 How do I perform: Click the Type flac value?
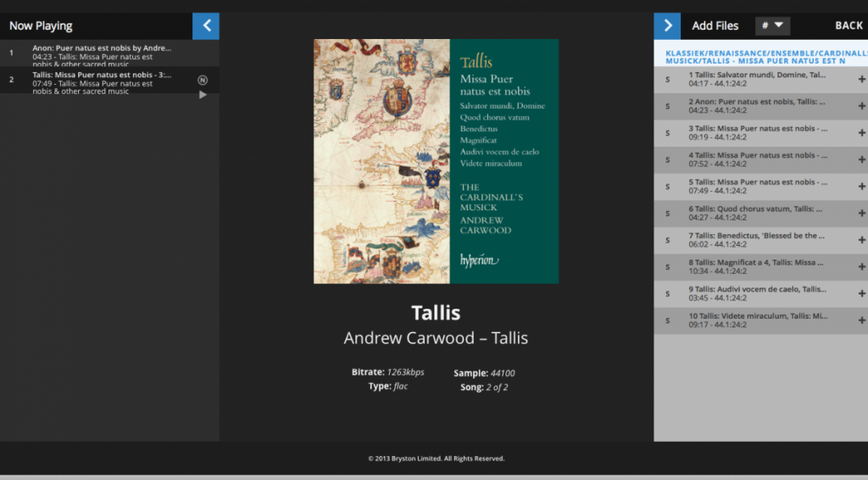(401, 386)
